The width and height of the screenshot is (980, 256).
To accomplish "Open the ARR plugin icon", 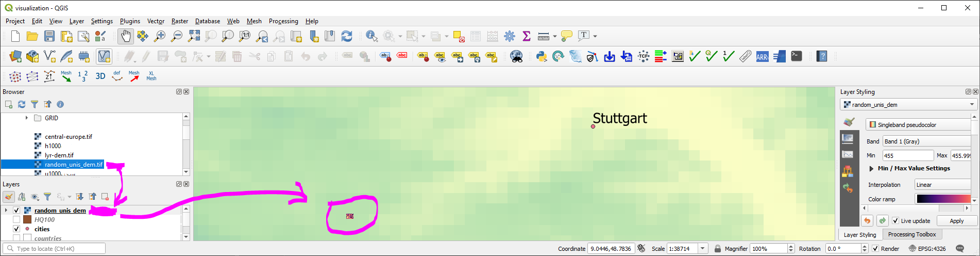I will (762, 56).
